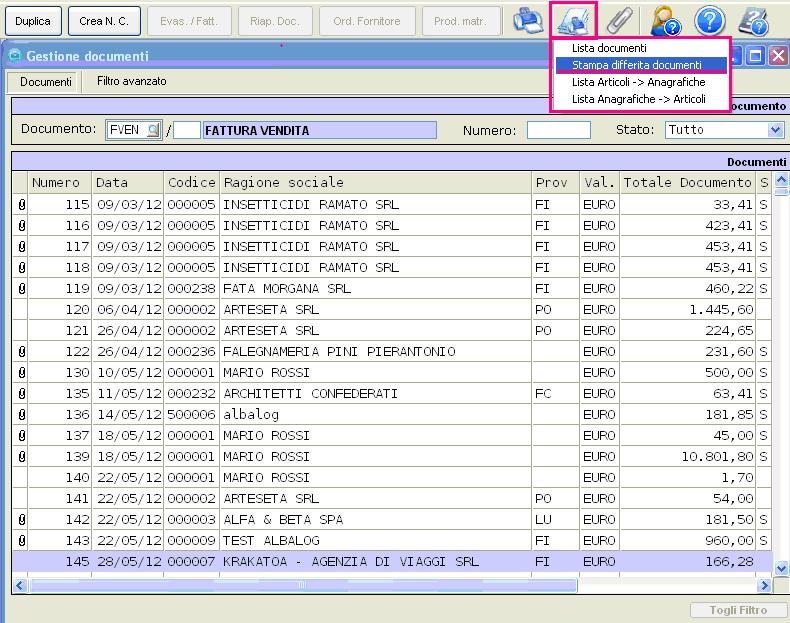Click the Togli Filtro button

738,610
